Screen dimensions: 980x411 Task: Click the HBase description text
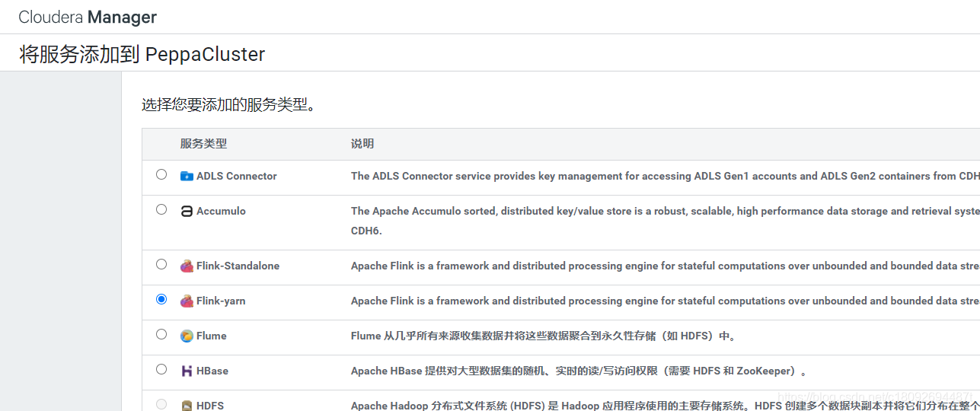579,371
